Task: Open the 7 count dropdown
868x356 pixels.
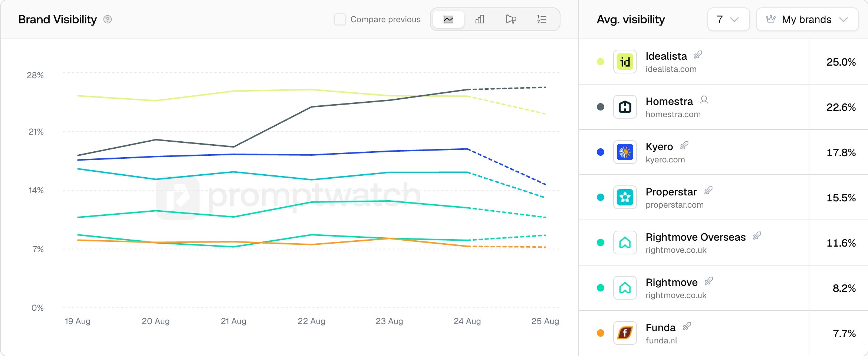Action: pyautogui.click(x=729, y=19)
